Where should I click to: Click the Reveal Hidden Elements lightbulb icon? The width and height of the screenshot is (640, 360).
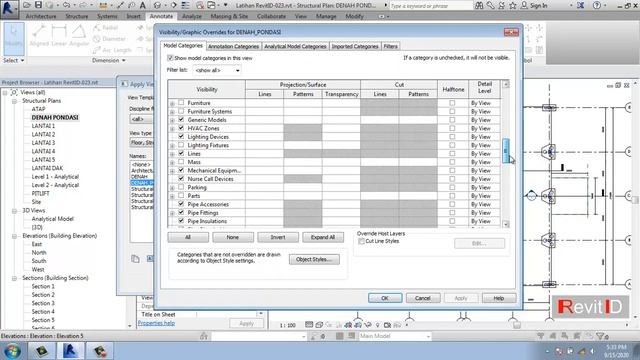[378, 325]
